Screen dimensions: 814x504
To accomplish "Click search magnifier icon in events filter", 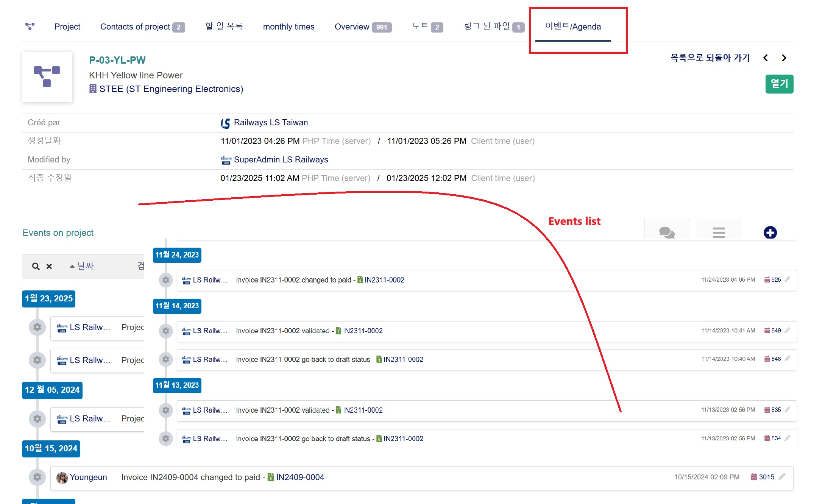I will coord(36,266).
